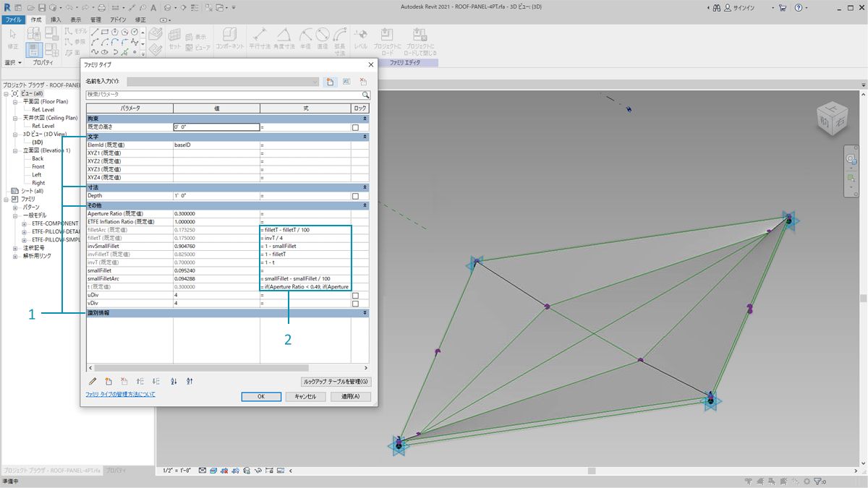The image size is (868, 488).
Task: Switch to the アドイン ribbon tab
Action: click(119, 20)
